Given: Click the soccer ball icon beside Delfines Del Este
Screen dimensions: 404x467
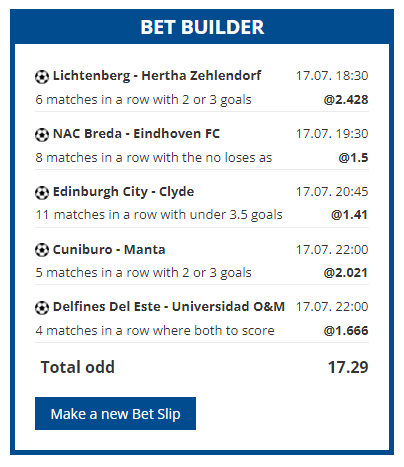Looking at the screenshot, I should 42,308.
